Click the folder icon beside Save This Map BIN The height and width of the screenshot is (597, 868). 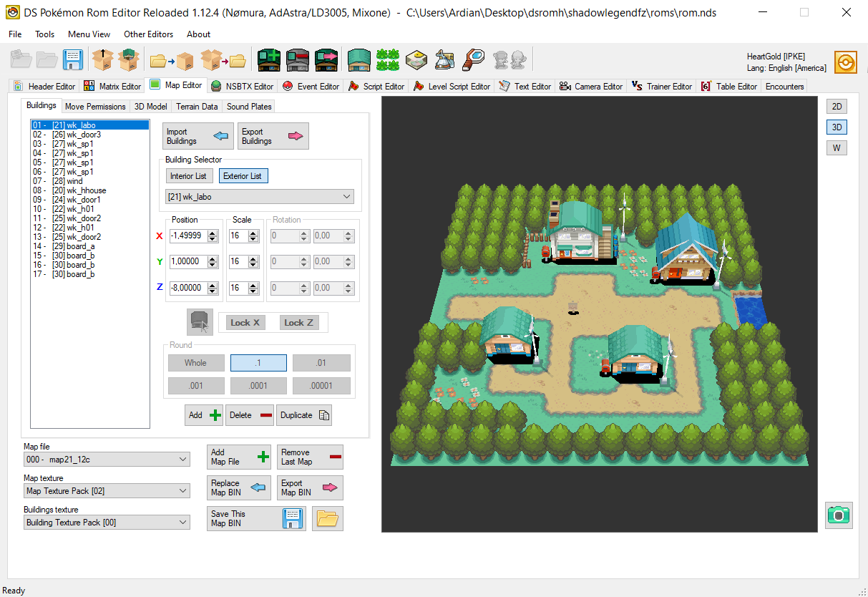click(x=328, y=518)
